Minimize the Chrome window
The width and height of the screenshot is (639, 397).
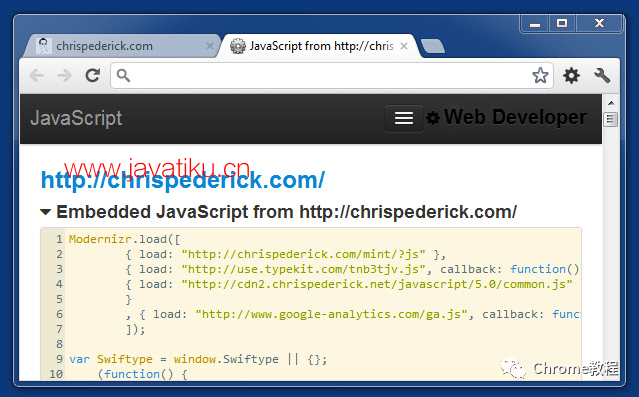click(x=535, y=23)
